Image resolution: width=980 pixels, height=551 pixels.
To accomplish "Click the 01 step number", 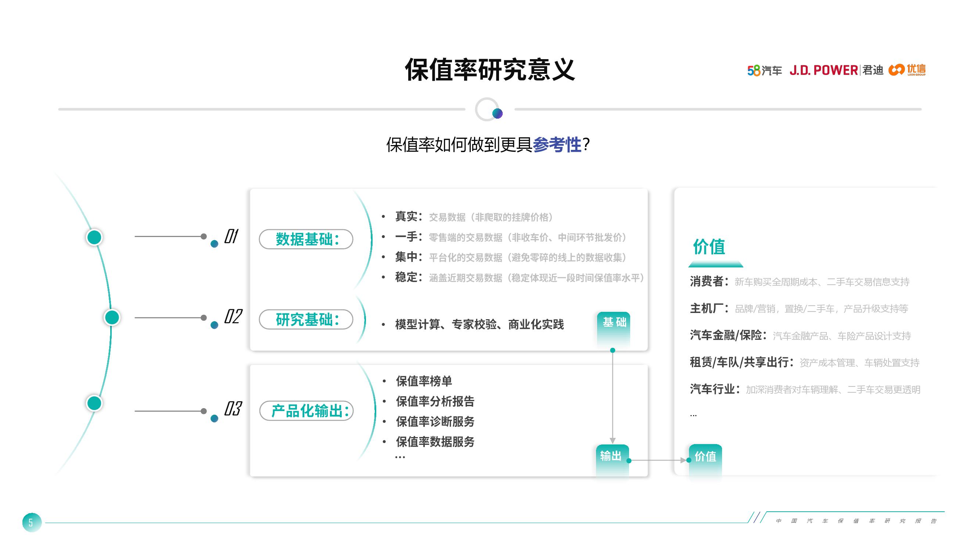I will click(231, 236).
